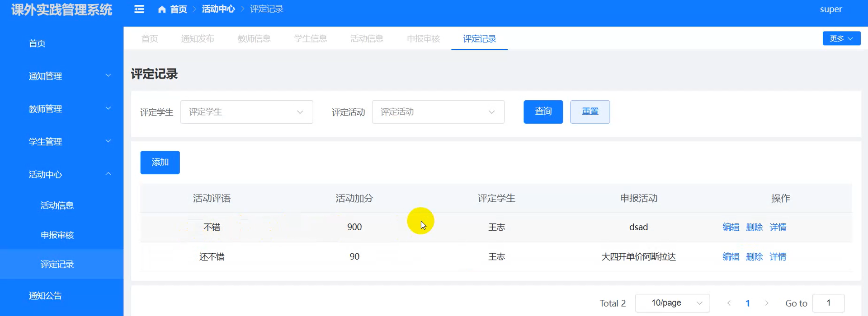Image resolution: width=868 pixels, height=316 pixels.
Task: Open the 10/page size selector
Action: point(672,303)
